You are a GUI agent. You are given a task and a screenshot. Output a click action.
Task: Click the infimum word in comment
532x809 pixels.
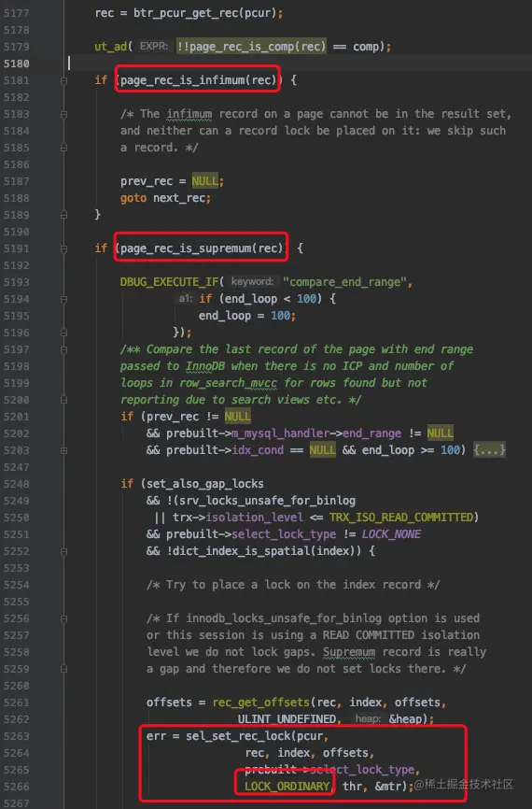(x=189, y=114)
